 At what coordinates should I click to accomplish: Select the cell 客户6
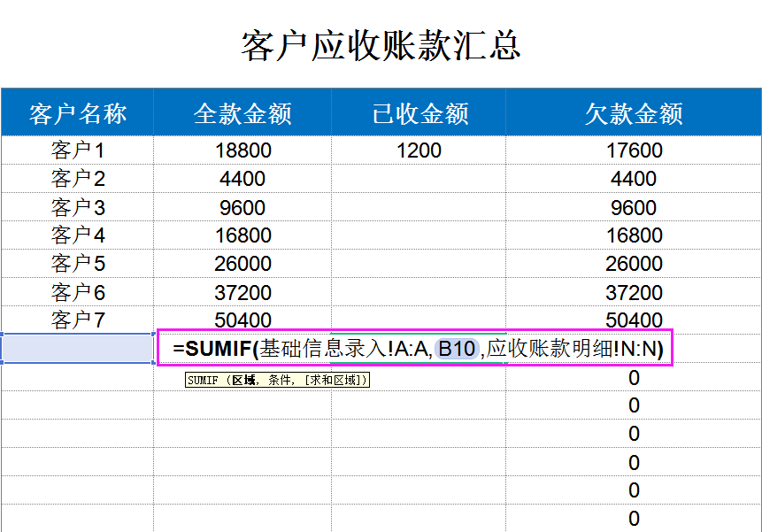pos(78,292)
